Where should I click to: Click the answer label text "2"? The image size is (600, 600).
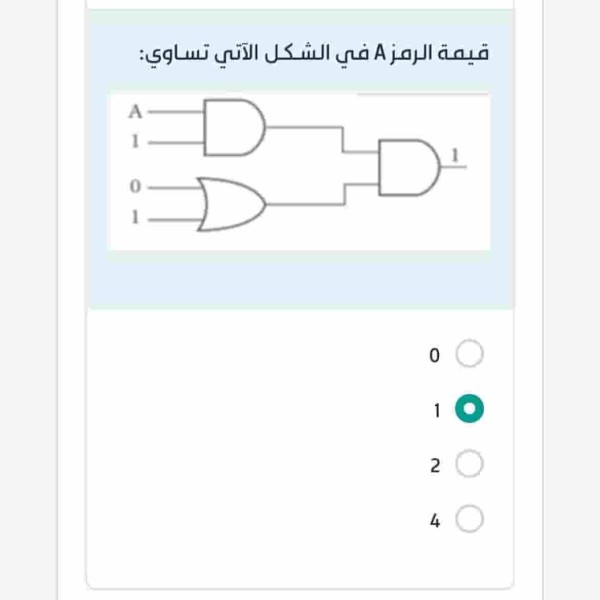pyautogui.click(x=434, y=465)
